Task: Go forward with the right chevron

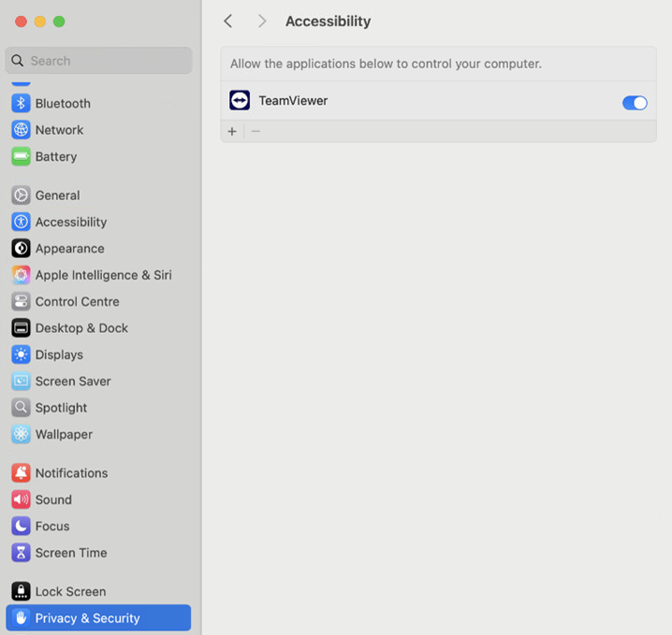Action: coord(262,21)
